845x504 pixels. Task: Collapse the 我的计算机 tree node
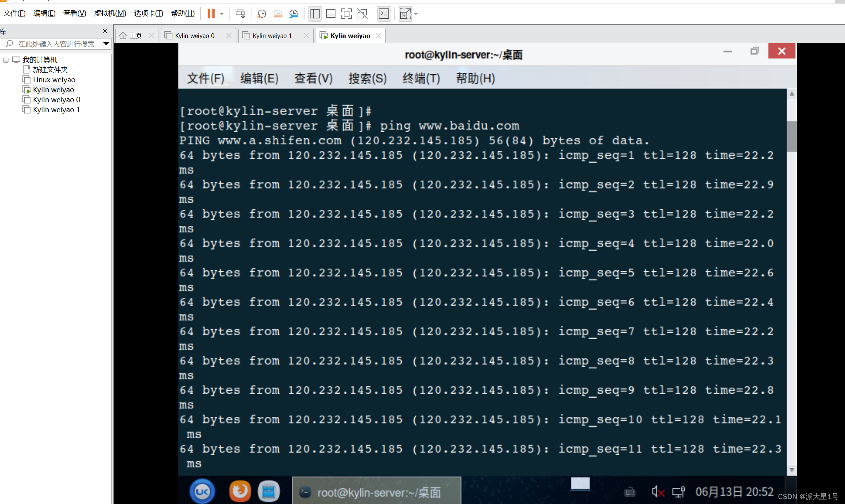(x=6, y=60)
